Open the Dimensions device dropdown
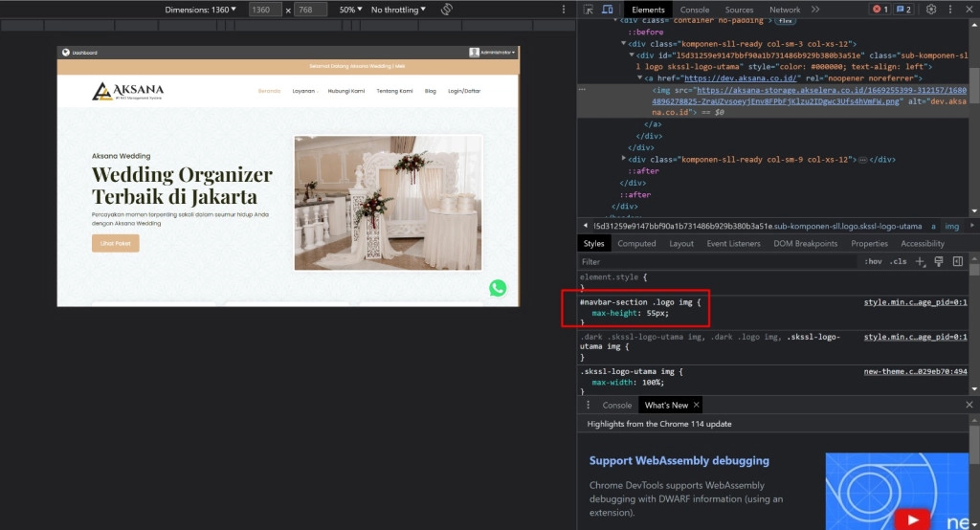 point(201,10)
